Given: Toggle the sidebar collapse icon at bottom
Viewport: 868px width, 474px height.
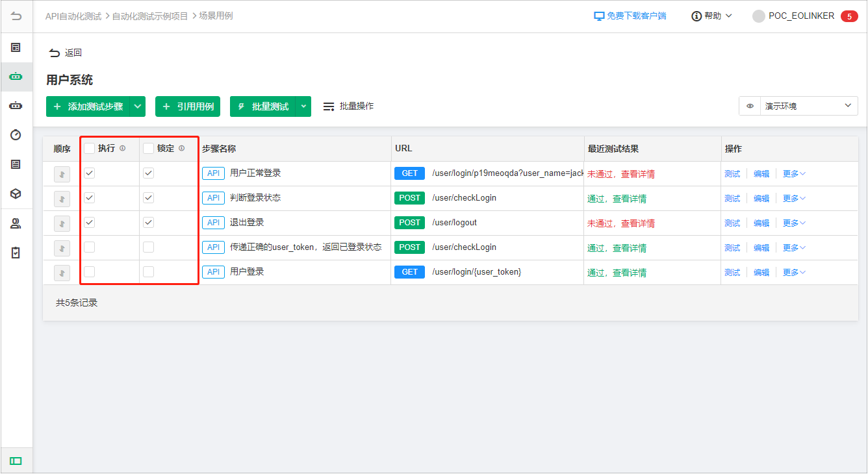Looking at the screenshot, I should click(16, 461).
